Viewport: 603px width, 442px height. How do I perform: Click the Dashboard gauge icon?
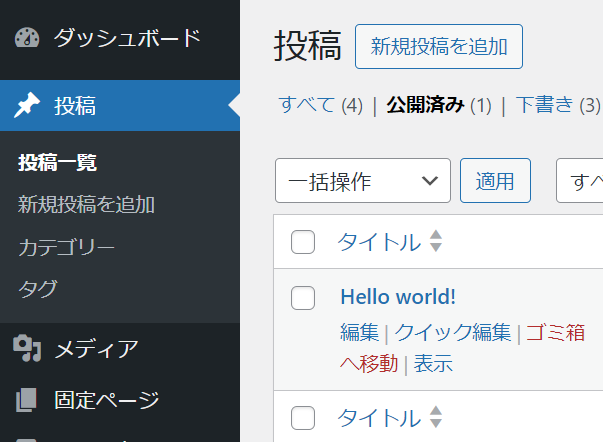point(27,38)
